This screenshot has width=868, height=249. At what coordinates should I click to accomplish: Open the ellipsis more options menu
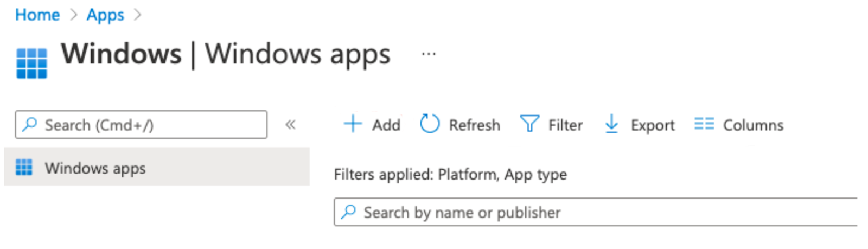429,54
